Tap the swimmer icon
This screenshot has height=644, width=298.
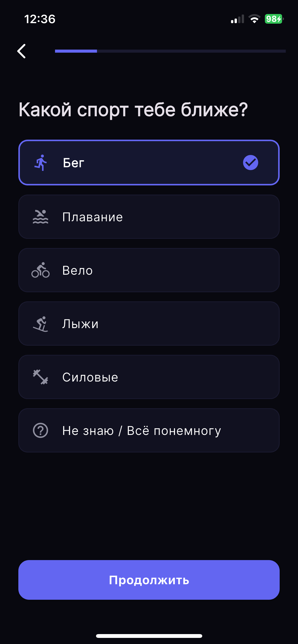click(40, 217)
